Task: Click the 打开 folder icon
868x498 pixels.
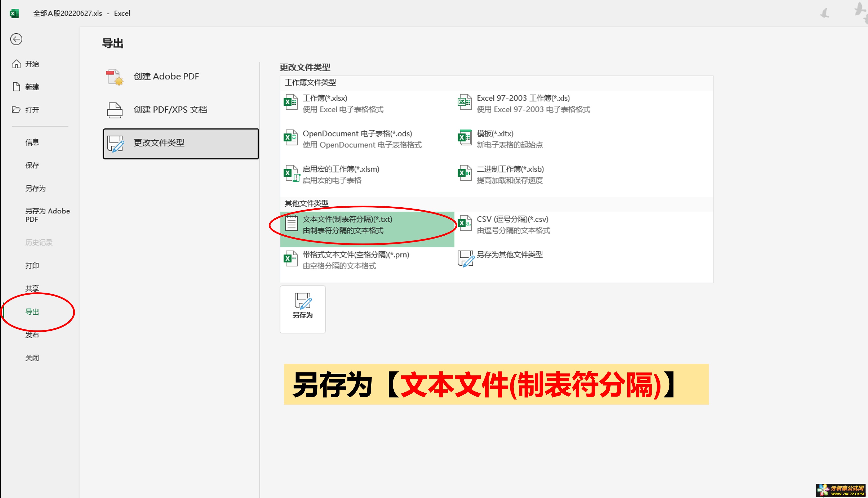Action: (x=16, y=110)
